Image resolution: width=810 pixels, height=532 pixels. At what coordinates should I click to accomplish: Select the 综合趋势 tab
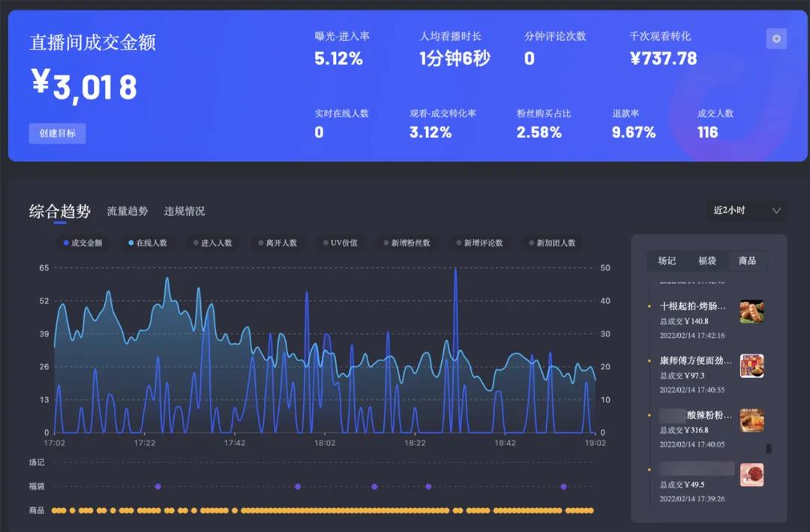click(60, 211)
